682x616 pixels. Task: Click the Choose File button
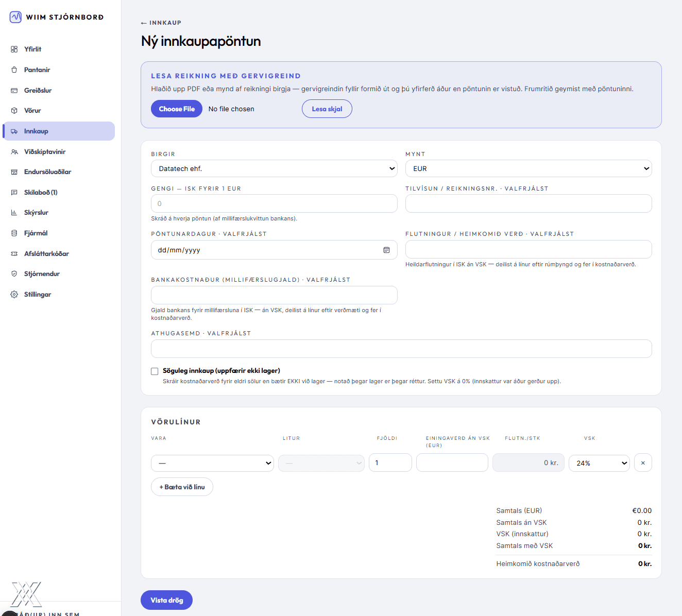177,109
